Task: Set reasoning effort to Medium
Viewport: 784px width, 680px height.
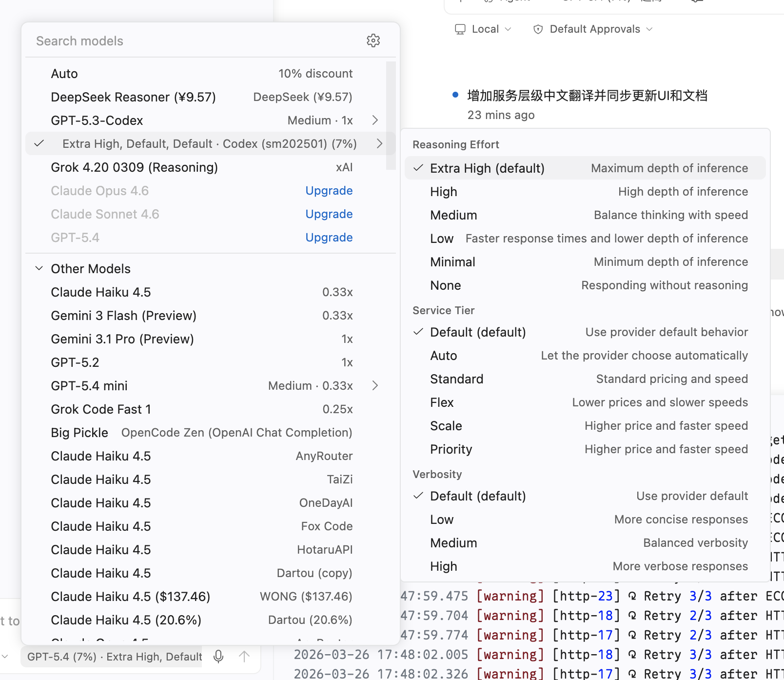Action: point(585,215)
